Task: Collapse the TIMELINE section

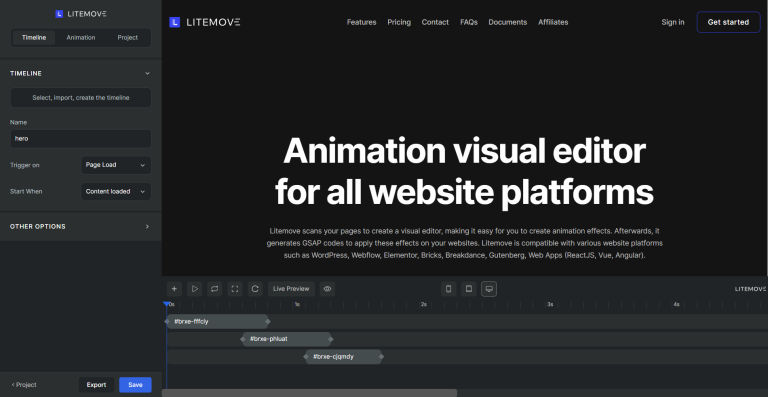Action: click(147, 73)
